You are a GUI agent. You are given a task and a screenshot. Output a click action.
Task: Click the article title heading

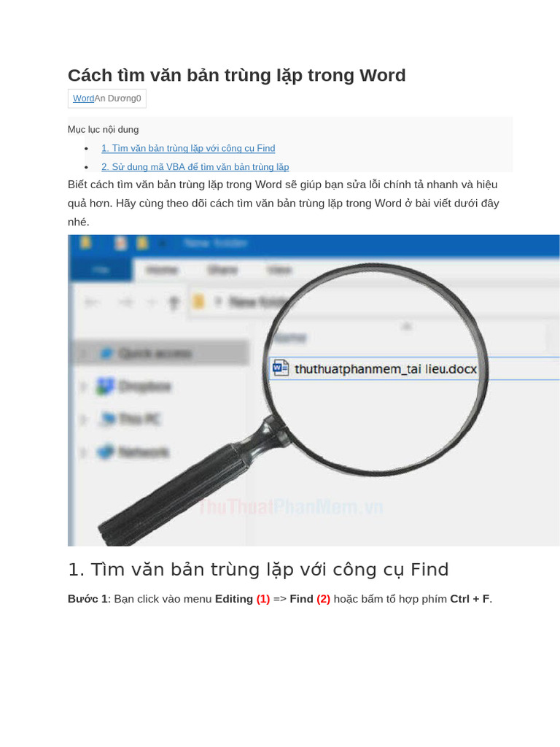coord(237,75)
